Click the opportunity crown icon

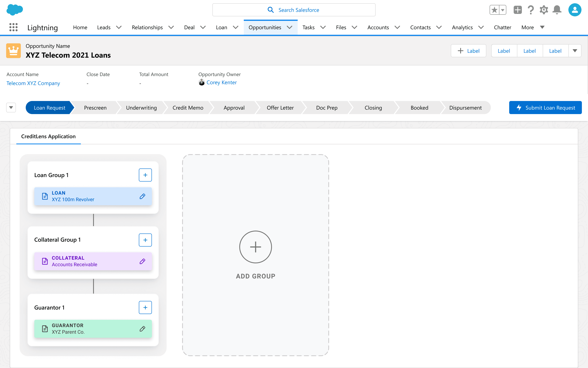13,51
